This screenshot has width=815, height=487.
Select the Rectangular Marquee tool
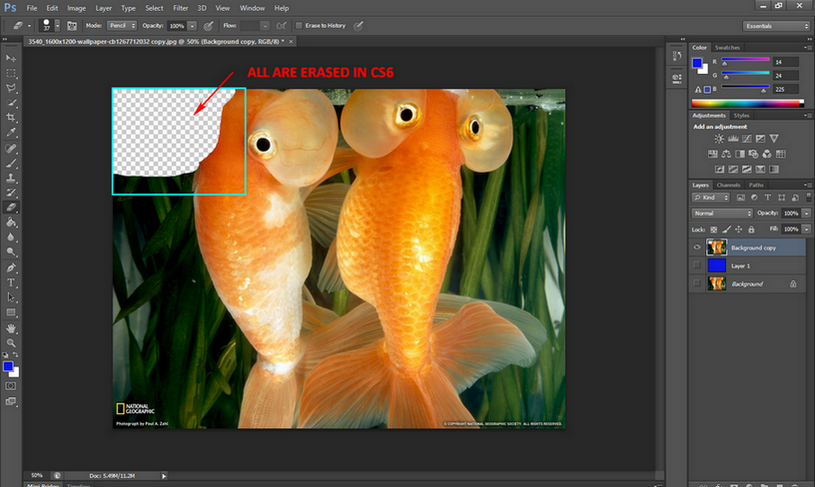[11, 73]
